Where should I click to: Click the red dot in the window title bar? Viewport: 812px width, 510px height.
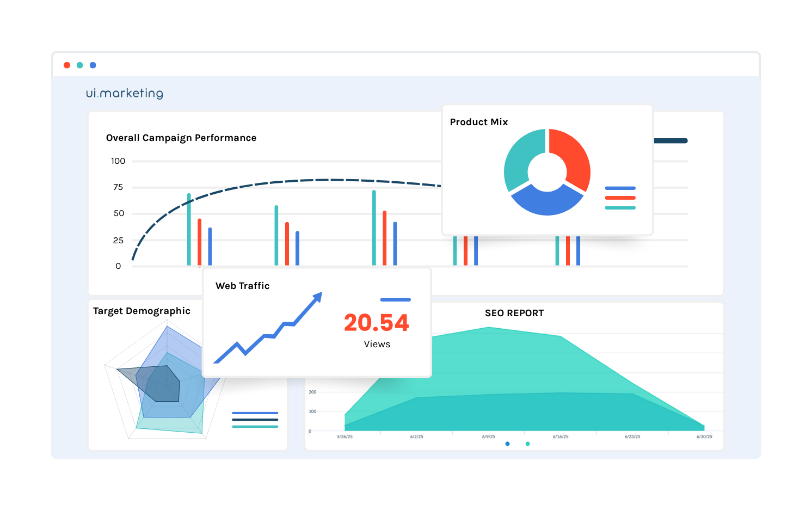67,65
